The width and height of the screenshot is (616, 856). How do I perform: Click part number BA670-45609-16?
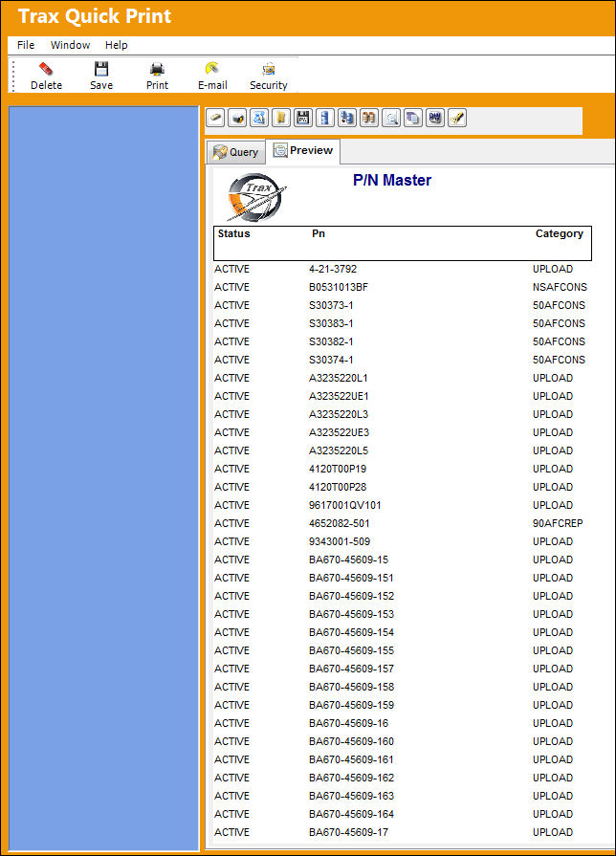tap(348, 723)
